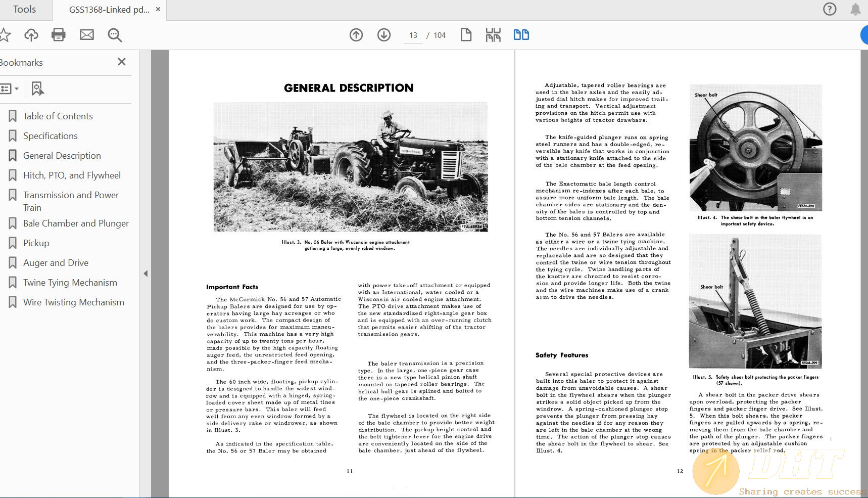This screenshot has height=498, width=868.
Task: Click the page number input field
Action: (x=413, y=35)
